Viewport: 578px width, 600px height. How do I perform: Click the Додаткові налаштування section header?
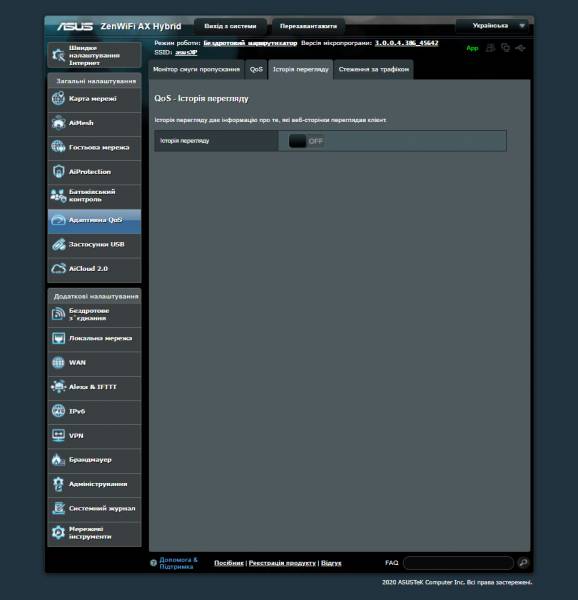tap(96, 296)
